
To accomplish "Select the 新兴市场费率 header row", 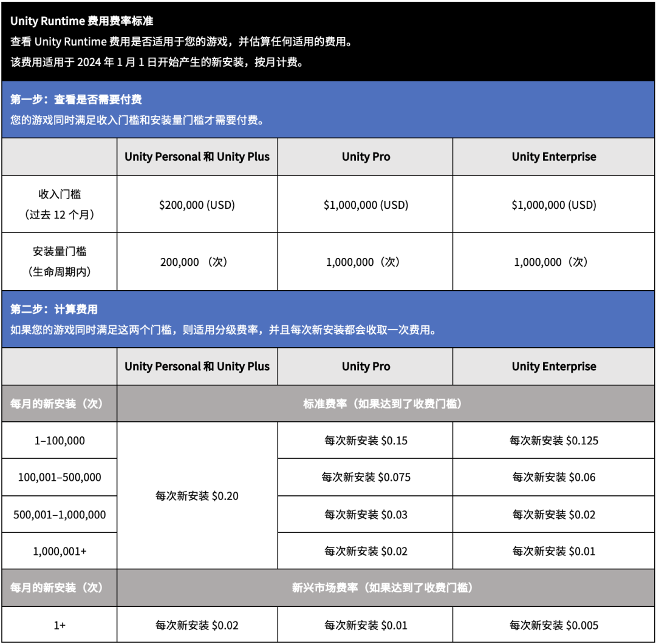I will tap(386, 587).
